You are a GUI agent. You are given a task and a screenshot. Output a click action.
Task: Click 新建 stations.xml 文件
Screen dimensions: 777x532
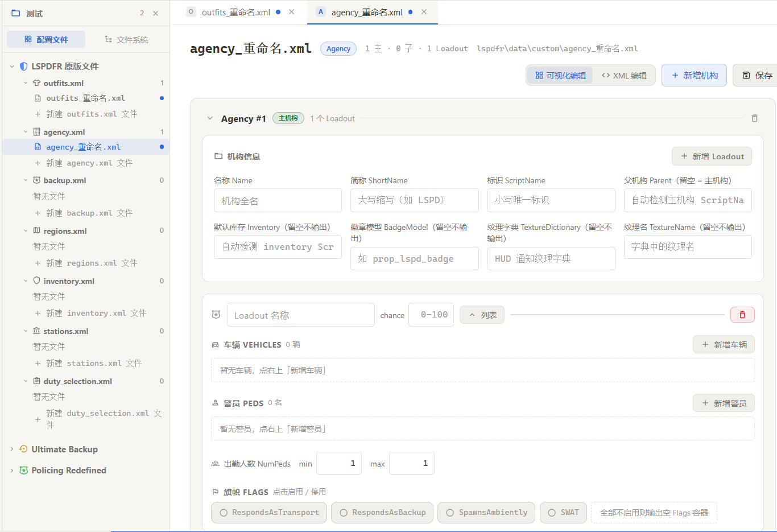[88, 363]
